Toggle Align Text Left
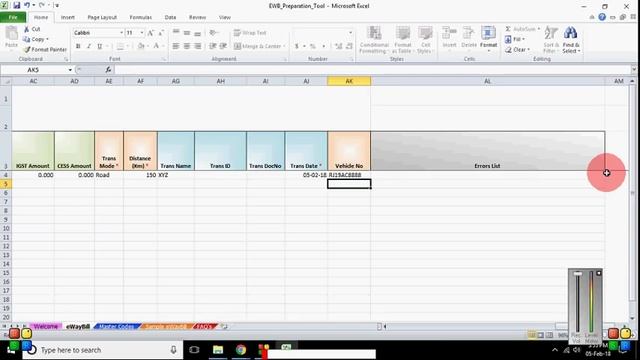The width and height of the screenshot is (640, 360). pyautogui.click(x=176, y=46)
